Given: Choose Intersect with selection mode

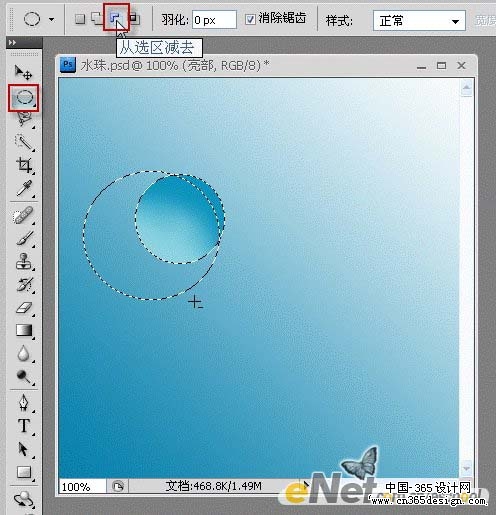Looking at the screenshot, I should click(x=134, y=19).
